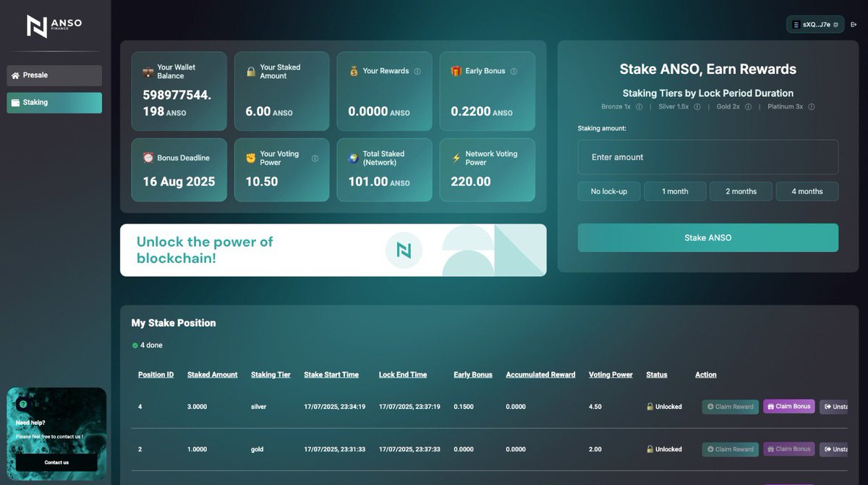
Task: Click the Enter amount staking field
Action: click(708, 157)
